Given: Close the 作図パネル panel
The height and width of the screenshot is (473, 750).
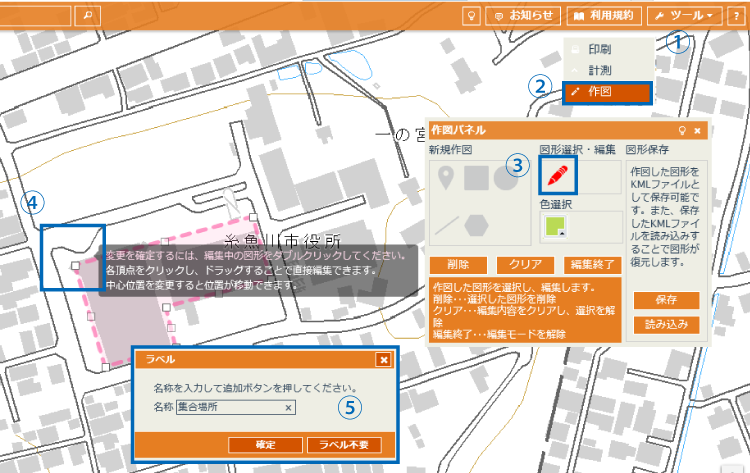Looking at the screenshot, I should click(x=697, y=131).
